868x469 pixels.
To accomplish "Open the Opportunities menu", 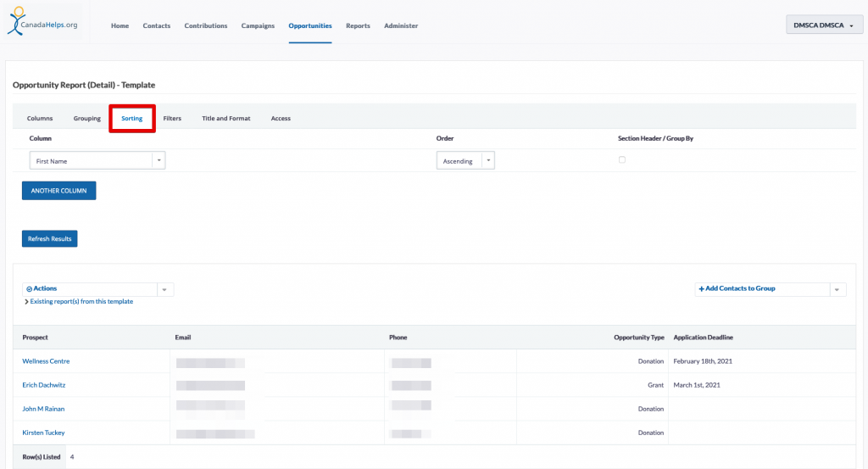I will [x=310, y=25].
